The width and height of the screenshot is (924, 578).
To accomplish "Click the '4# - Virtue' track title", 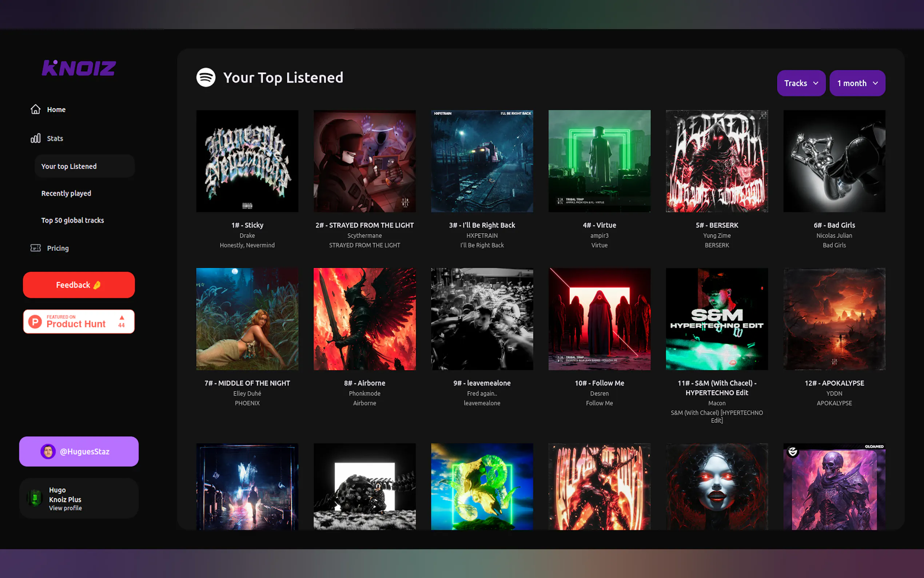I will coord(599,225).
